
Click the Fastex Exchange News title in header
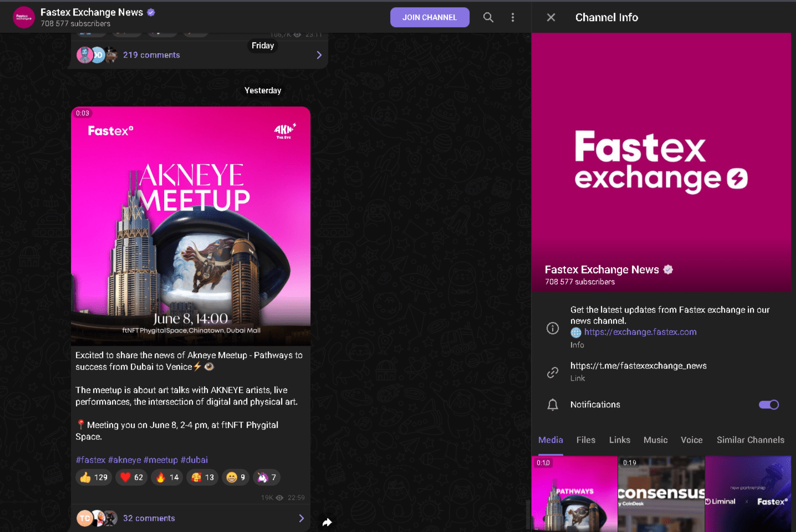coord(91,12)
